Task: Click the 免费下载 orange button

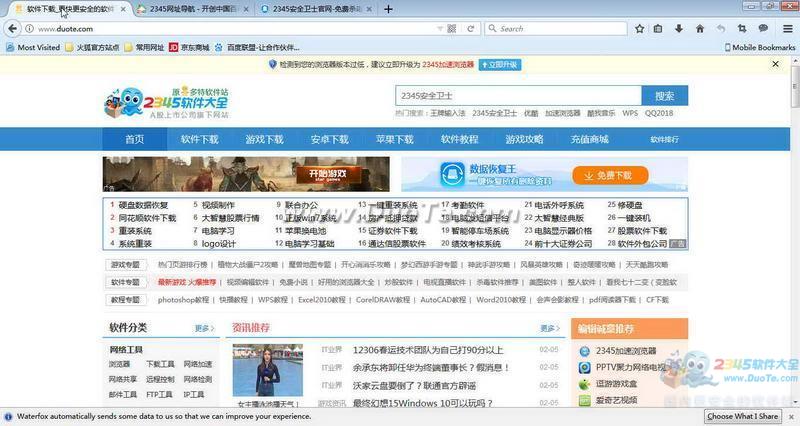Action: (x=610, y=176)
